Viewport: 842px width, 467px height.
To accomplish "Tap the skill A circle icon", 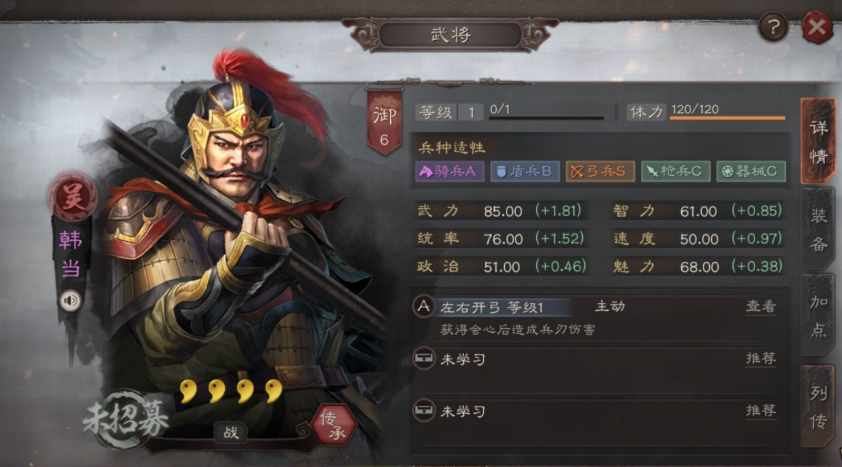I will click(x=423, y=307).
